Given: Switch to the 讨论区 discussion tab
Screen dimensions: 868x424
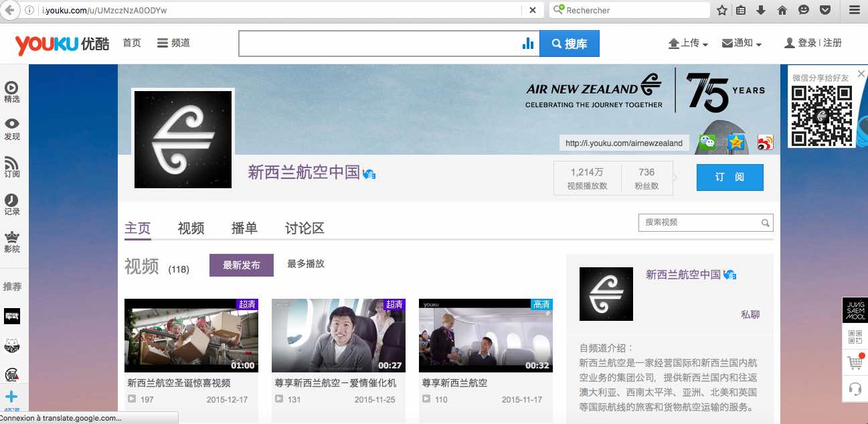Looking at the screenshot, I should (x=305, y=228).
